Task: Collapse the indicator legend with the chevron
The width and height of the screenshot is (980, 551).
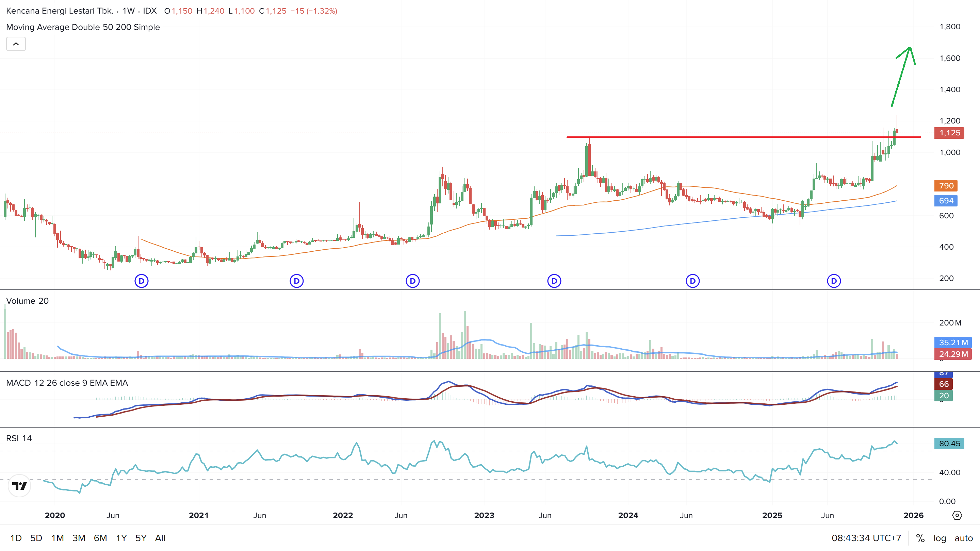Action: pos(16,44)
